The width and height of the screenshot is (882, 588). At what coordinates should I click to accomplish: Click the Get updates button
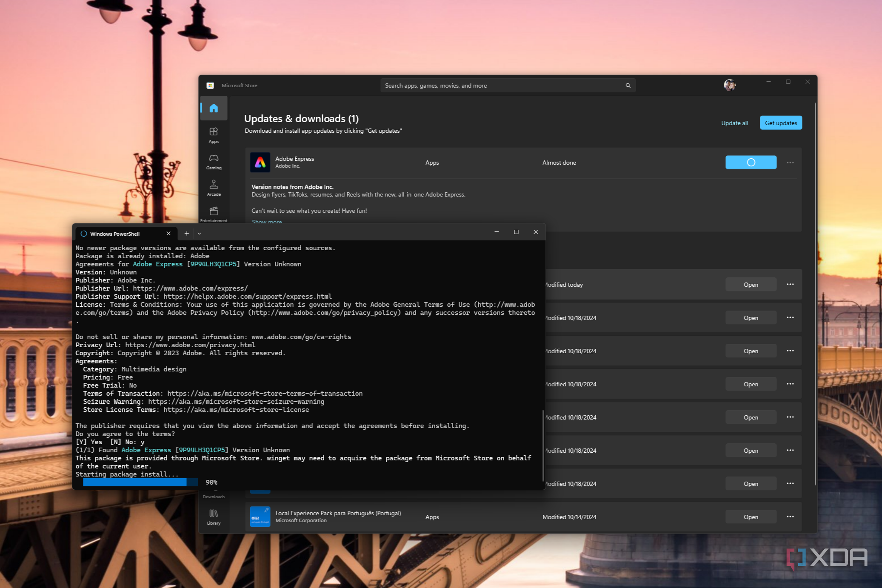click(x=780, y=123)
